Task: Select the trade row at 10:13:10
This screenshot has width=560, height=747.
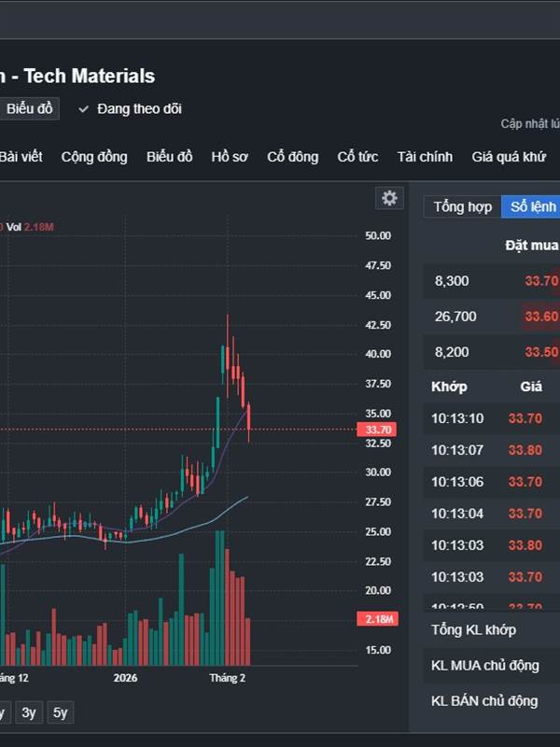Action: (490, 418)
